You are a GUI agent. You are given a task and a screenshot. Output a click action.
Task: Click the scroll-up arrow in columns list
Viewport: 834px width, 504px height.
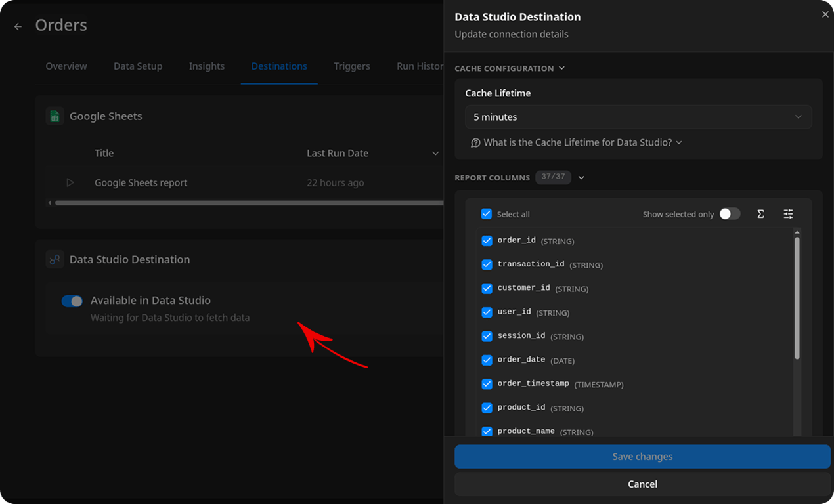[797, 232]
